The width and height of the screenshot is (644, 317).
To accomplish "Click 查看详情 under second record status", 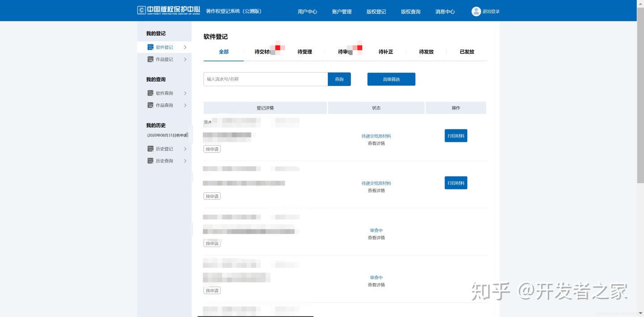I will [376, 190].
